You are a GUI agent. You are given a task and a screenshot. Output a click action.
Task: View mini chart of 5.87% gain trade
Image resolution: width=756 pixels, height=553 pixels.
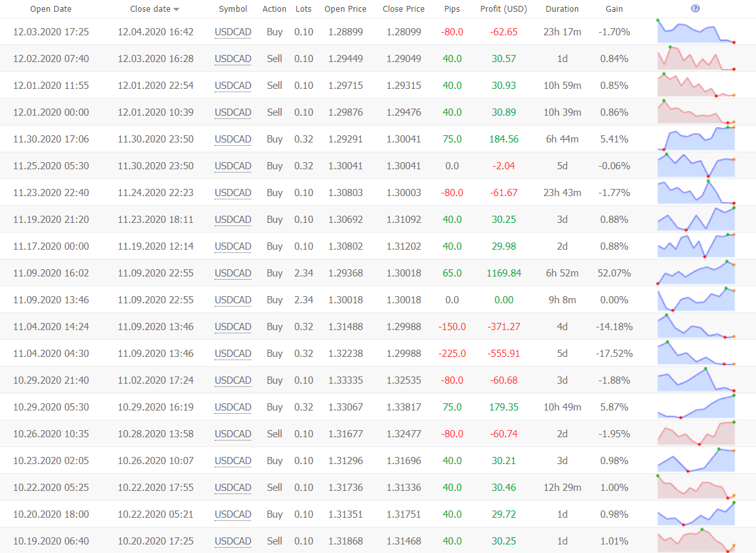click(x=696, y=407)
